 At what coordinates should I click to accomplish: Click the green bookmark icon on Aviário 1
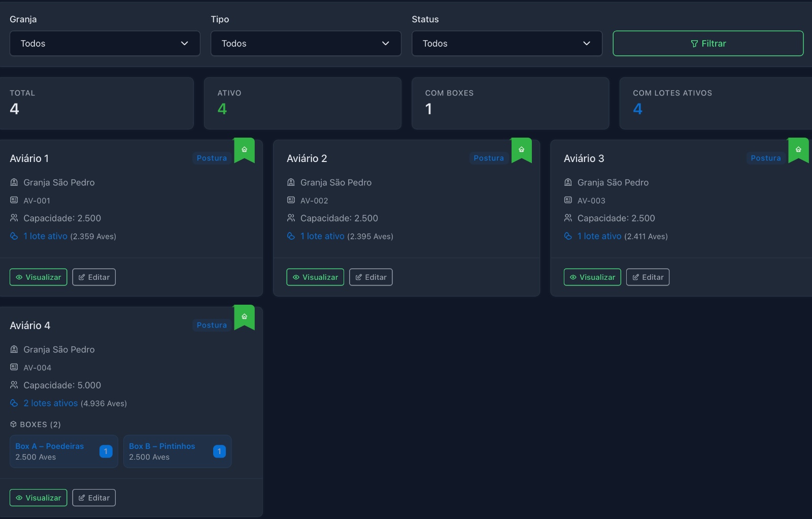click(x=244, y=150)
